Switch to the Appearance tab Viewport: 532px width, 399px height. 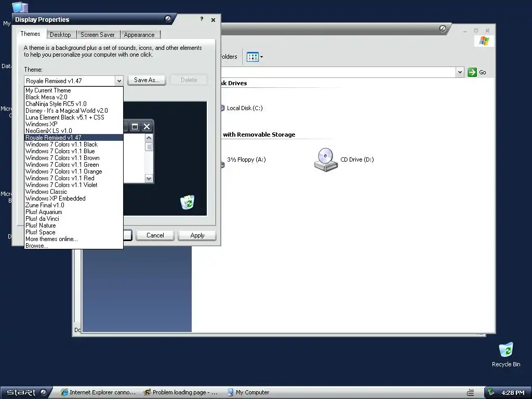tap(139, 35)
